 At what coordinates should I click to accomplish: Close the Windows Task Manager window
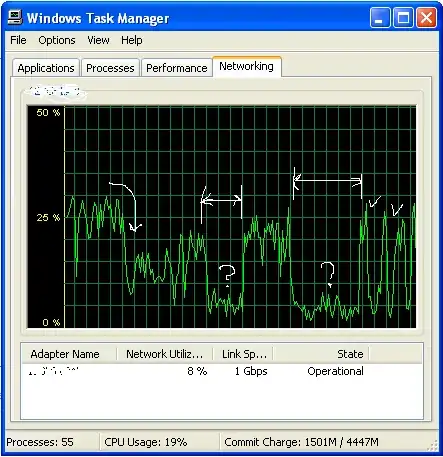click(426, 17)
